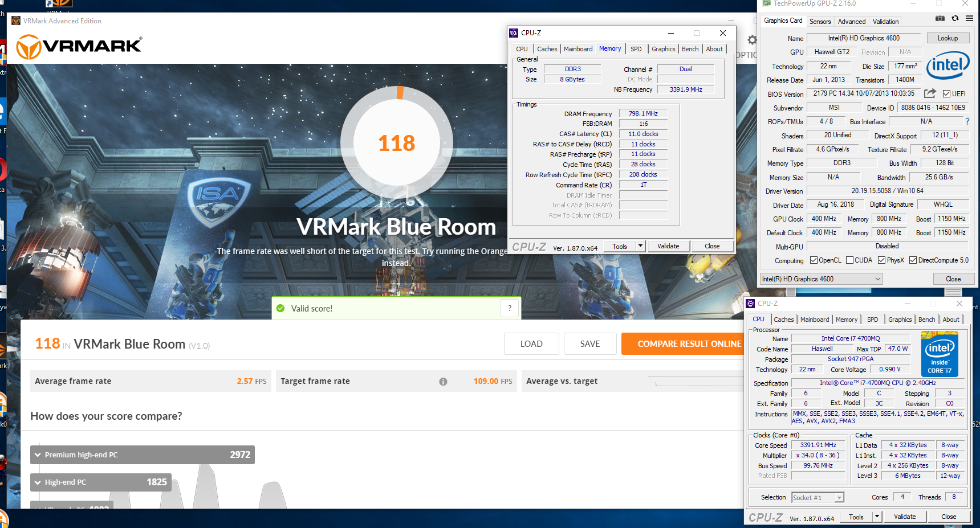Click DRAM Frequency value 798.1 MHz
This screenshot has height=528, width=980.
(x=643, y=113)
